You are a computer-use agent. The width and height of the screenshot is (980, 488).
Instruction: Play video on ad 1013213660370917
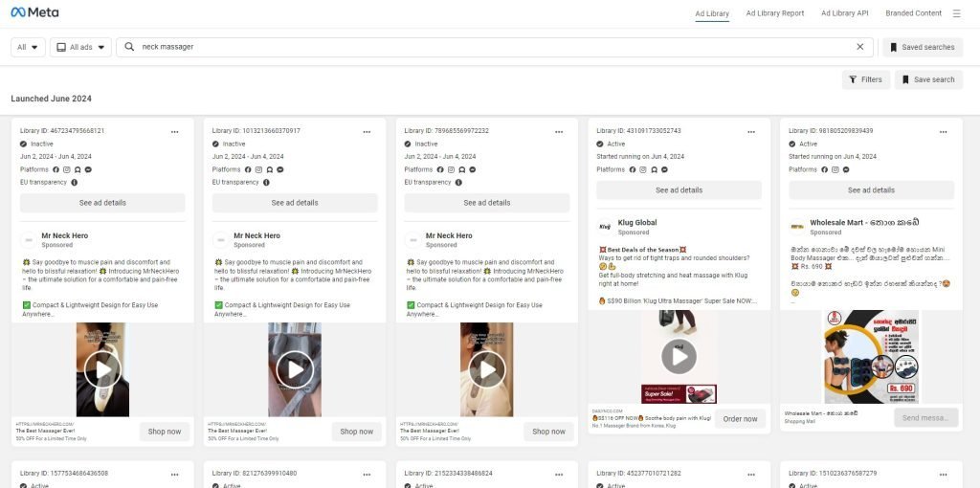click(x=295, y=369)
